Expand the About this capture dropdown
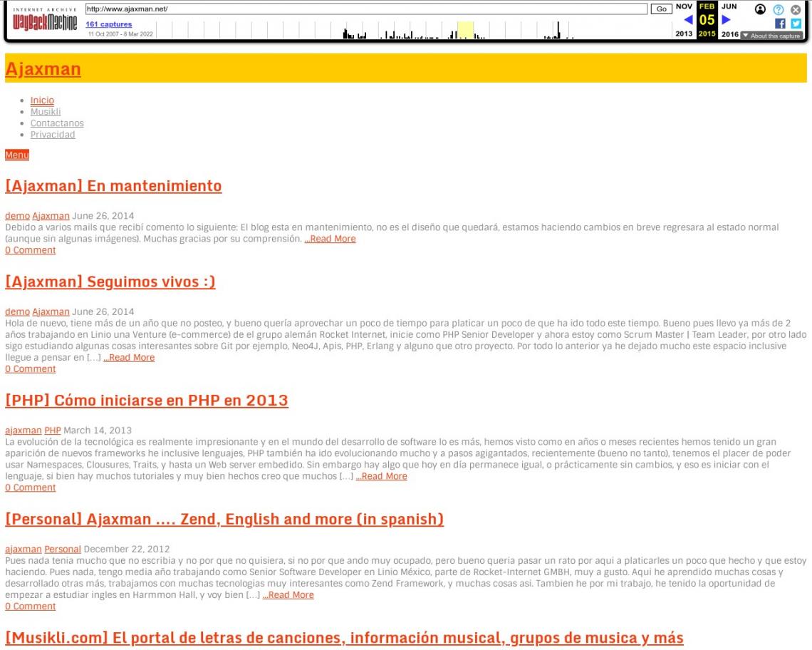 pos(771,36)
